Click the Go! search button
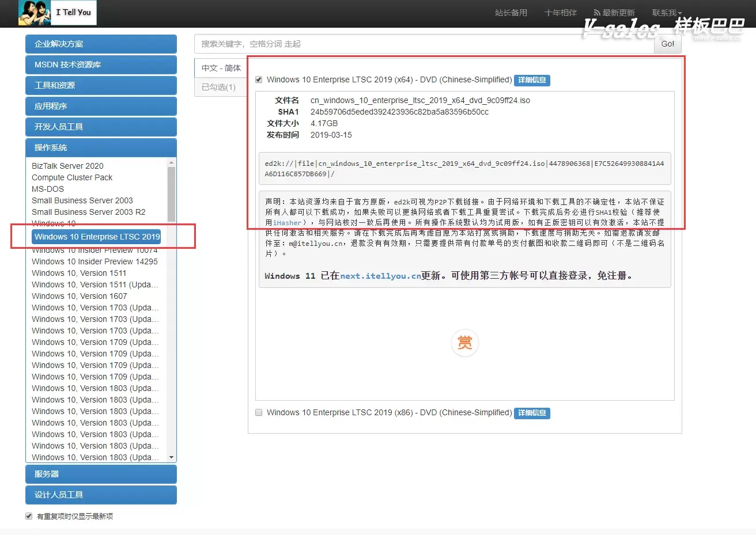The width and height of the screenshot is (756, 535). (x=668, y=44)
